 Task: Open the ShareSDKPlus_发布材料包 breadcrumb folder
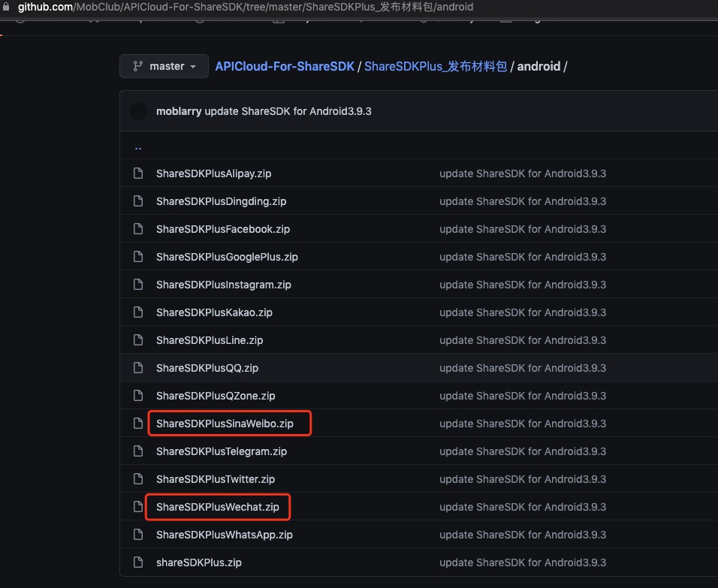pos(436,66)
